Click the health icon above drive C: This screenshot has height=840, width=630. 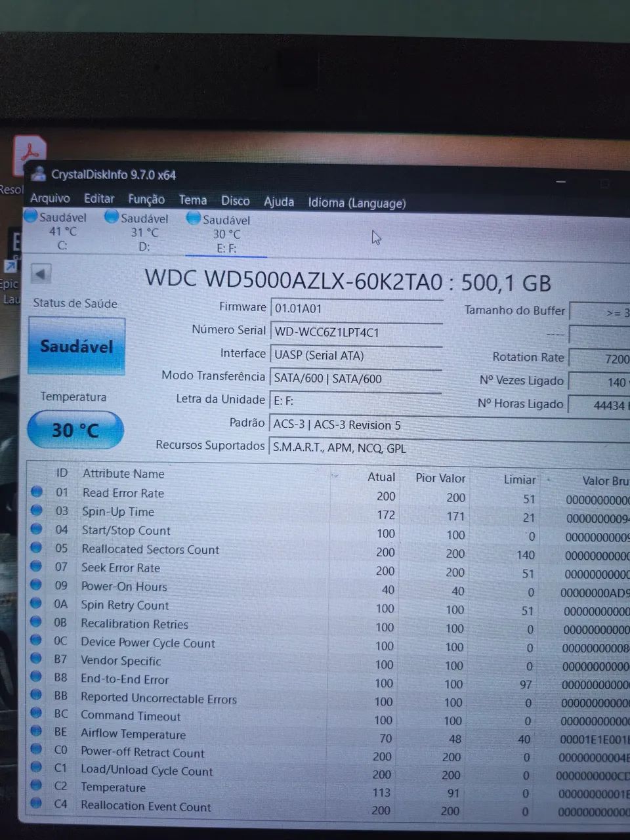click(31, 215)
